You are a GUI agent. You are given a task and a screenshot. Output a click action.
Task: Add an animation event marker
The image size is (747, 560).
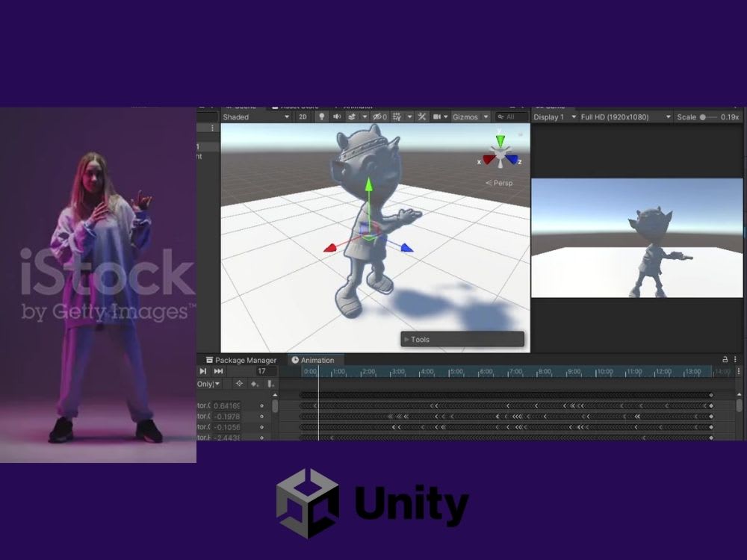pyautogui.click(x=270, y=384)
